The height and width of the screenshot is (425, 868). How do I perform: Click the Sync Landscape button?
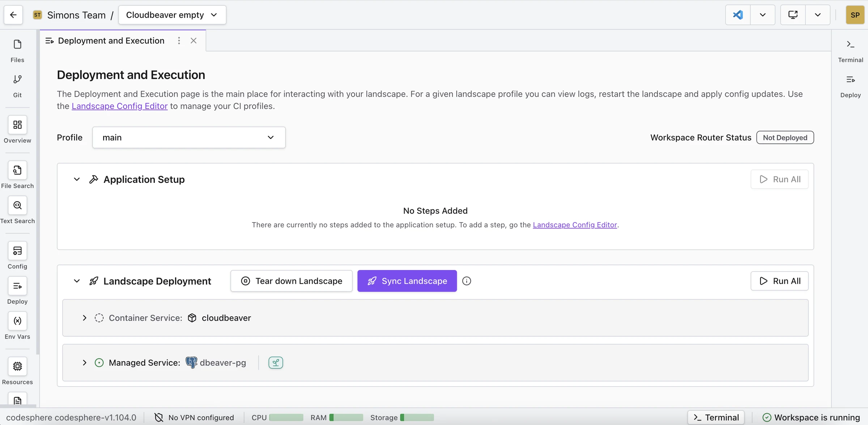pyautogui.click(x=407, y=281)
